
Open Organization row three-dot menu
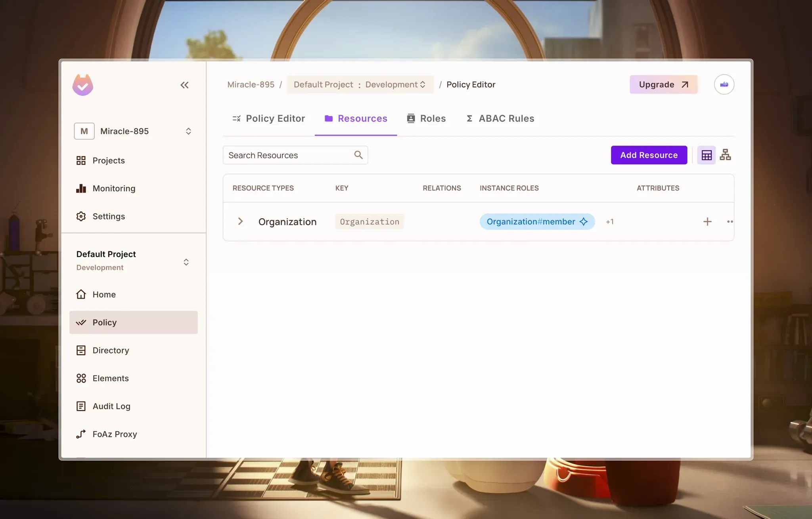(x=730, y=221)
